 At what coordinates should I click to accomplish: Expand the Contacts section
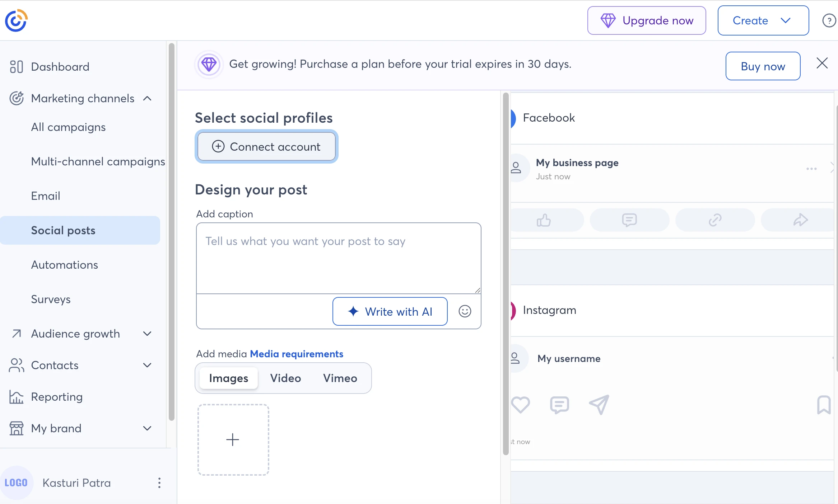pos(147,365)
